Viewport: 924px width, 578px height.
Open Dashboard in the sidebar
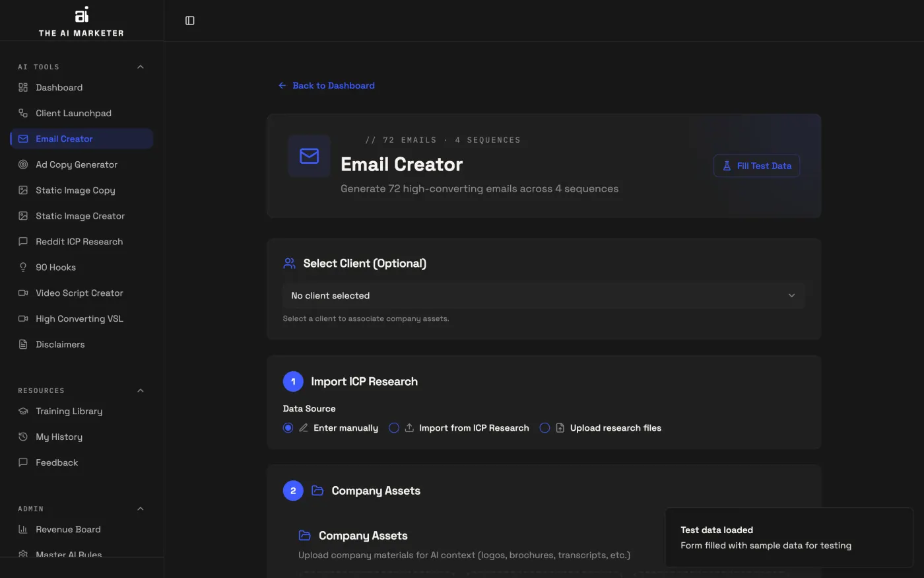82,87
